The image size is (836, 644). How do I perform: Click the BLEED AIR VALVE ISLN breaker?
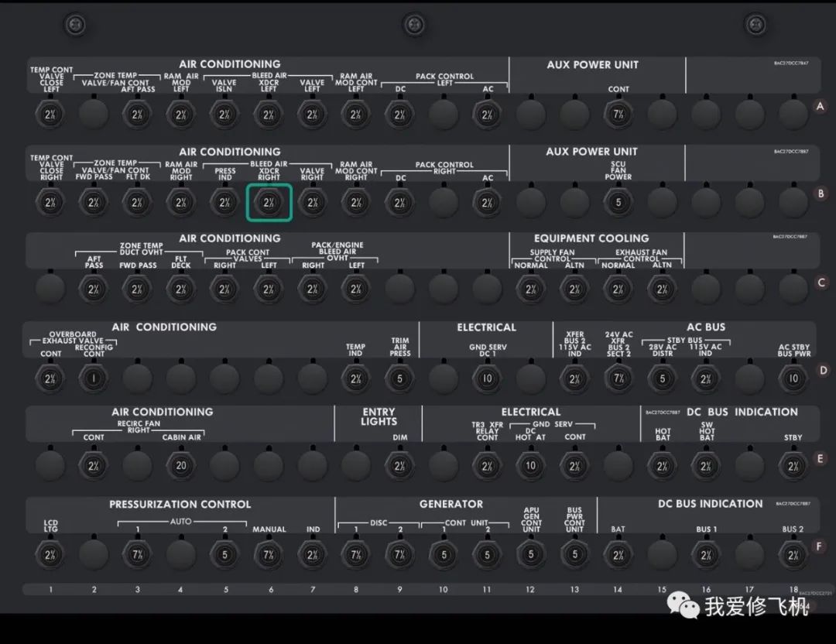[224, 115]
